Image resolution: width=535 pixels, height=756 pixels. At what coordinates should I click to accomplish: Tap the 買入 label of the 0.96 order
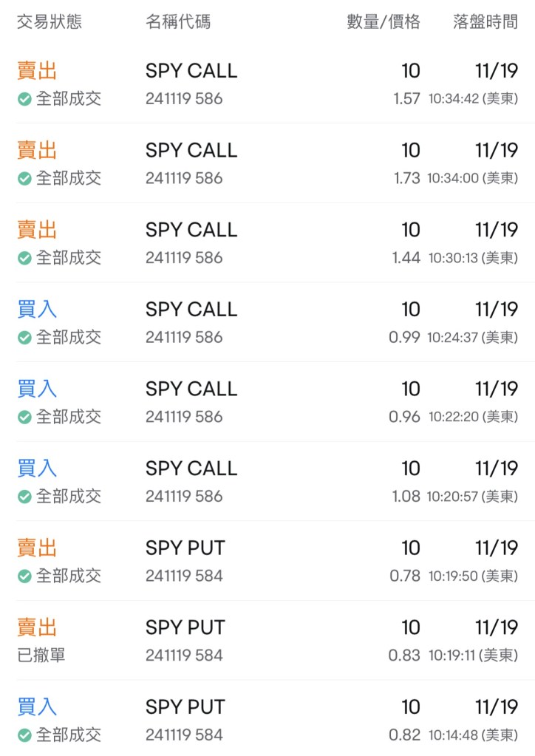click(x=37, y=389)
